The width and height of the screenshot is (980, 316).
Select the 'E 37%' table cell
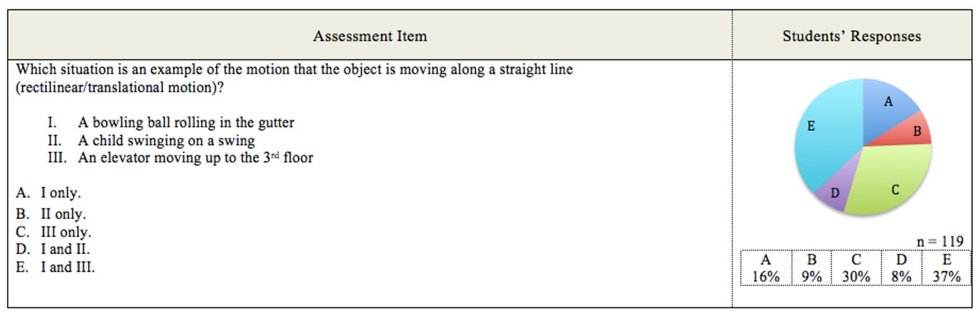point(946,268)
